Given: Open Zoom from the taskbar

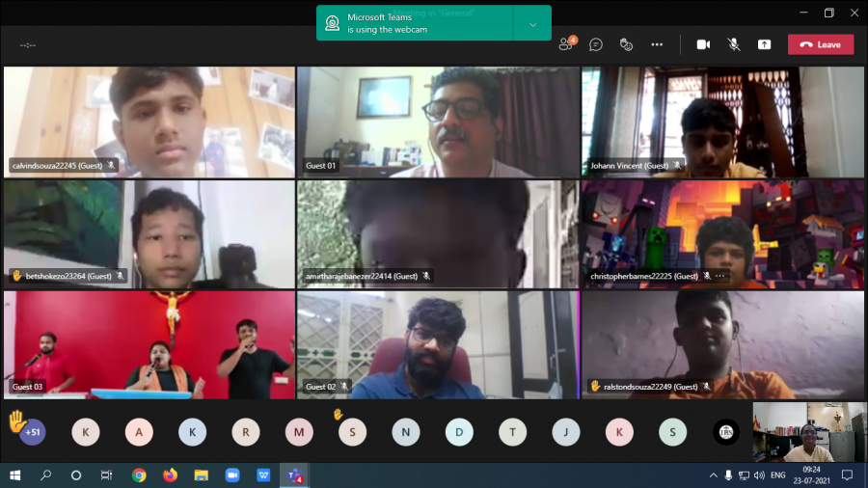Looking at the screenshot, I should pos(231,475).
